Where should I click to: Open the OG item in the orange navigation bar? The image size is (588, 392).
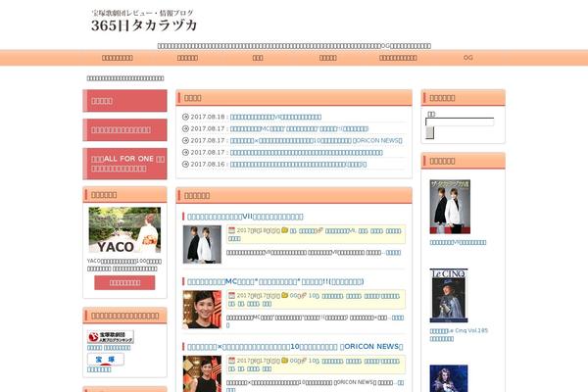point(468,58)
